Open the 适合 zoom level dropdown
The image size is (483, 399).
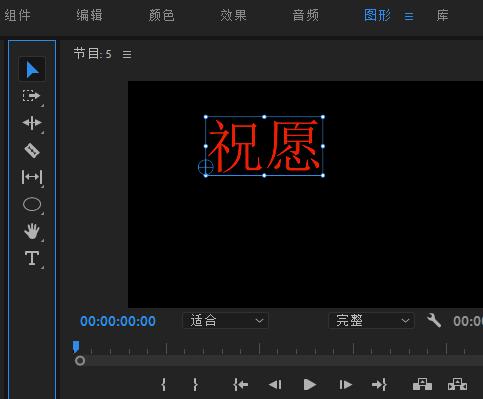pyautogui.click(x=226, y=321)
